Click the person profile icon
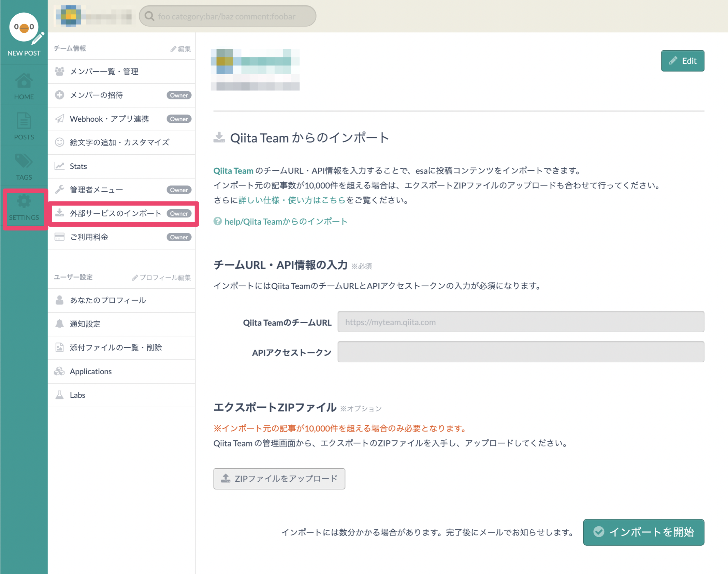 click(x=60, y=300)
